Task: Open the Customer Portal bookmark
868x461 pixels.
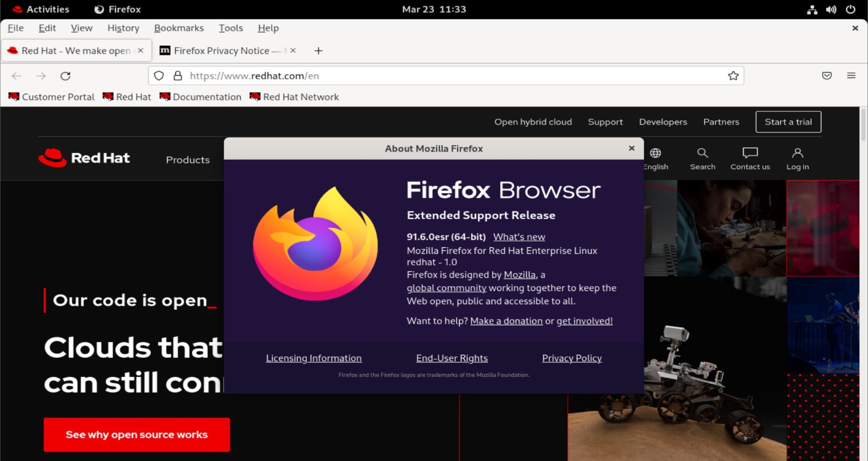Action: 52,97
